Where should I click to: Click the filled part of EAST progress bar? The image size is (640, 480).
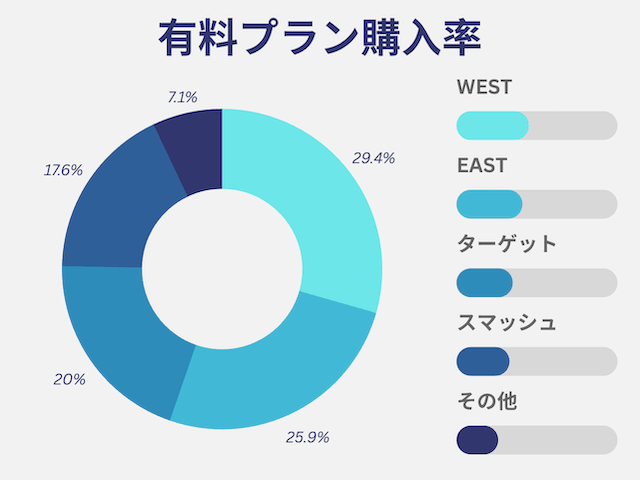(489, 204)
